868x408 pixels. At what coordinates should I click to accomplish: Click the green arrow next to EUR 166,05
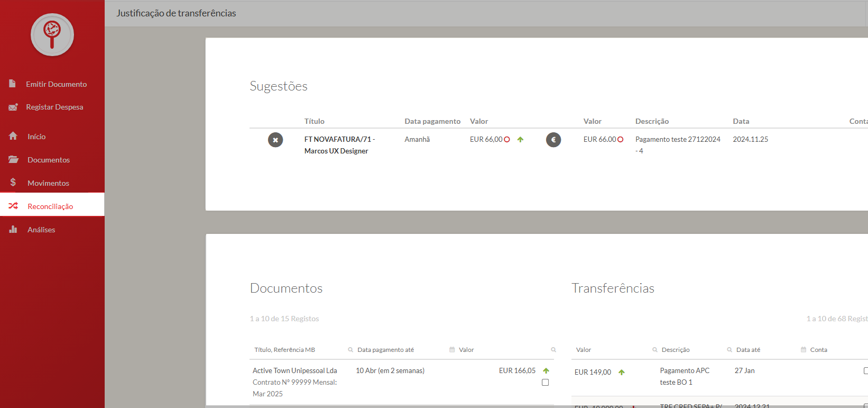click(x=546, y=370)
